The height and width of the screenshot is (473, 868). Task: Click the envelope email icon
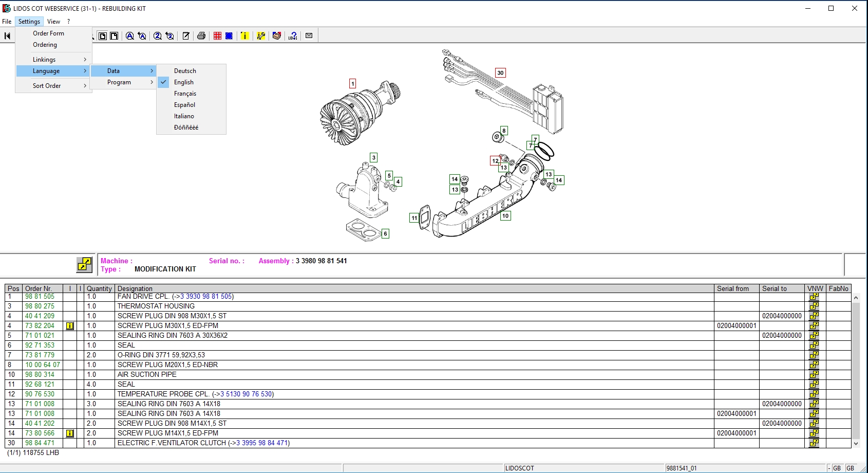(309, 36)
